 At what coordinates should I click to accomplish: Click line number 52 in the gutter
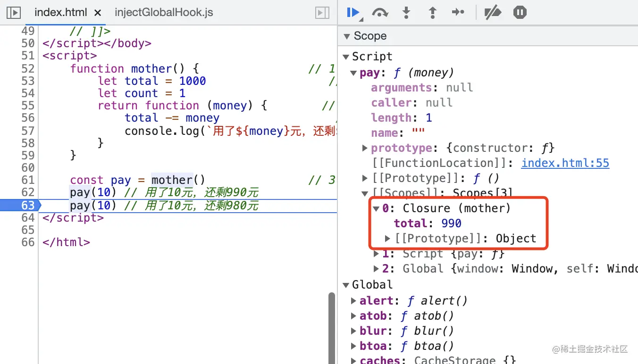[x=28, y=69]
